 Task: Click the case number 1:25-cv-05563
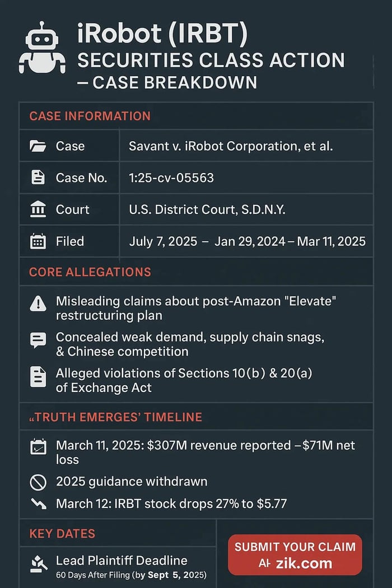(171, 178)
